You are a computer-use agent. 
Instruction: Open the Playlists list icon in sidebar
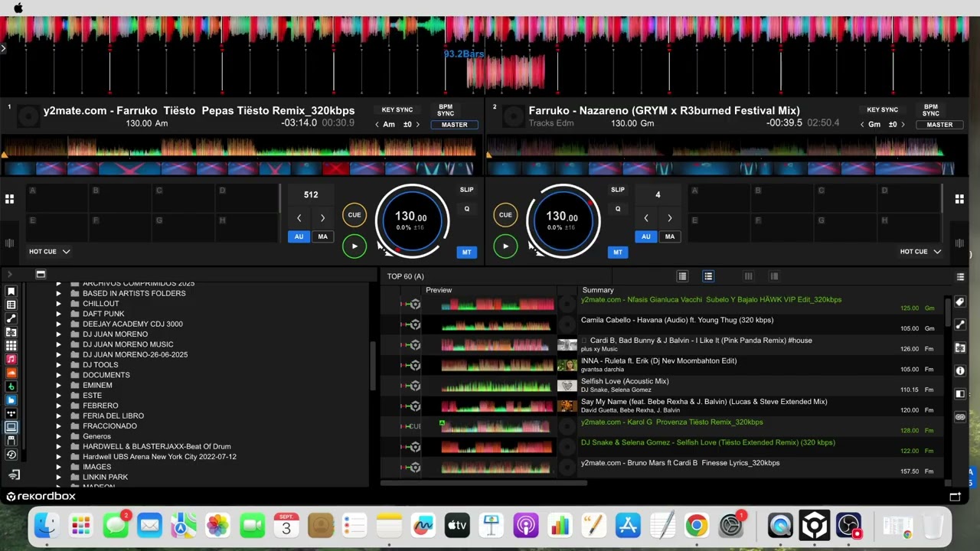[11, 305]
